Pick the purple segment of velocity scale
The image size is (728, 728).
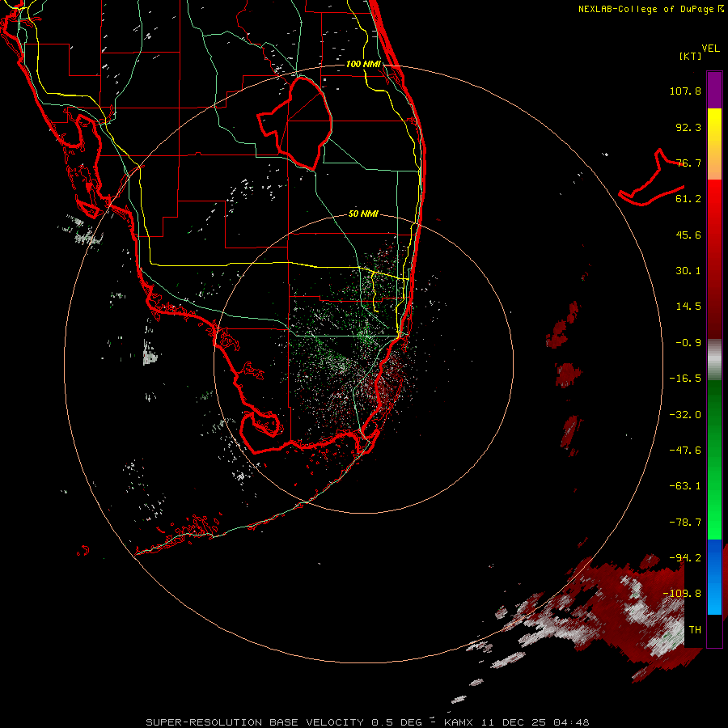[714, 90]
